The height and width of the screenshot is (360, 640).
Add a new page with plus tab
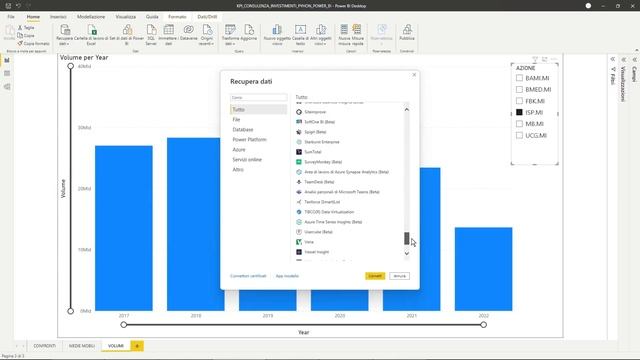[137, 346]
